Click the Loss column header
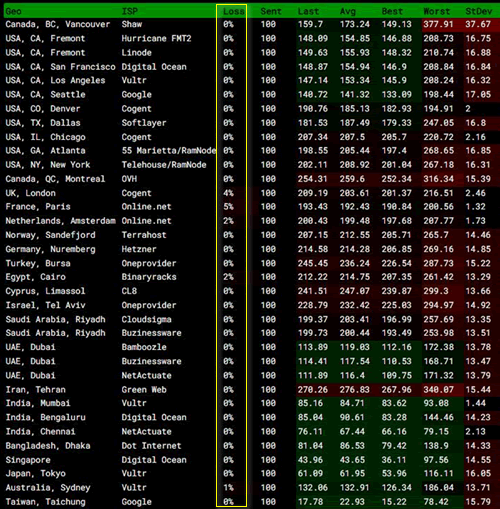 (x=233, y=11)
